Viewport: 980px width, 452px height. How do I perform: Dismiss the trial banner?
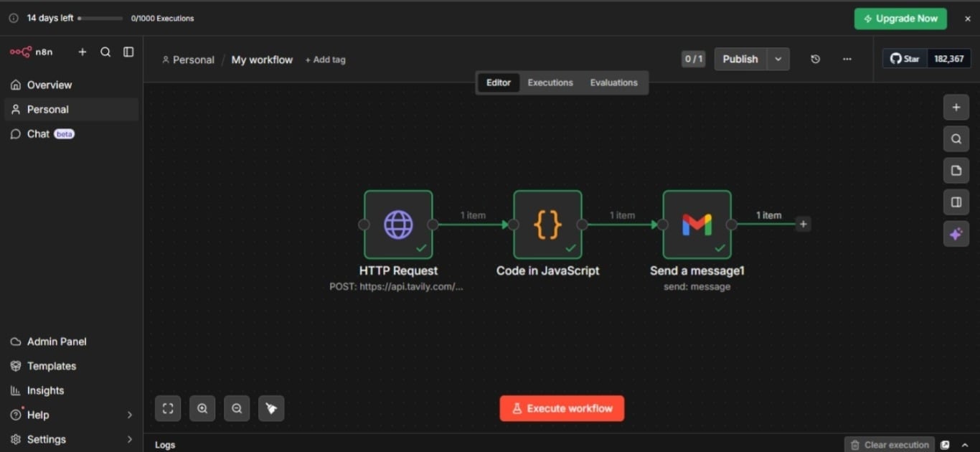click(x=967, y=19)
